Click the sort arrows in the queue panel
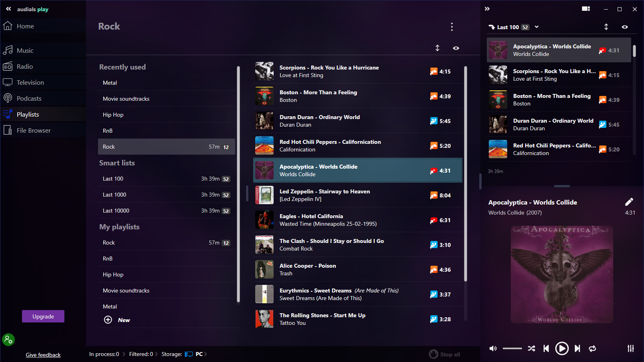Screen dimensions: 644x362 [x=606, y=27]
